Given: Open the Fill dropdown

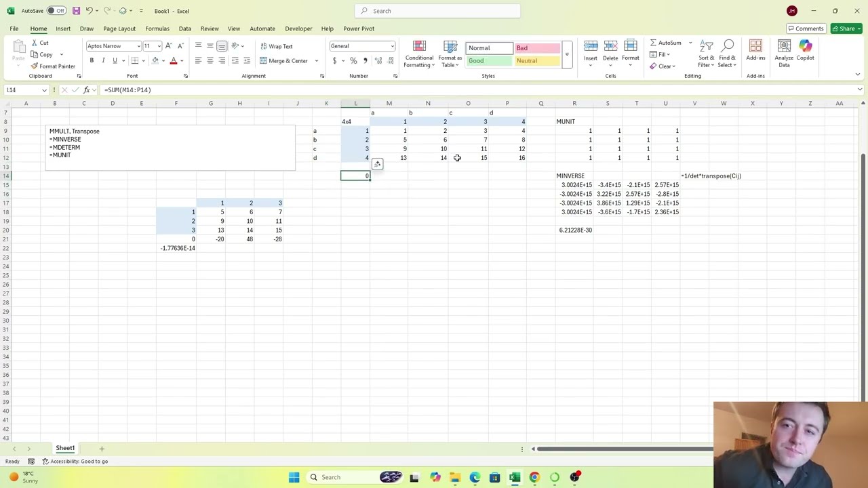Looking at the screenshot, I should click(x=660, y=54).
